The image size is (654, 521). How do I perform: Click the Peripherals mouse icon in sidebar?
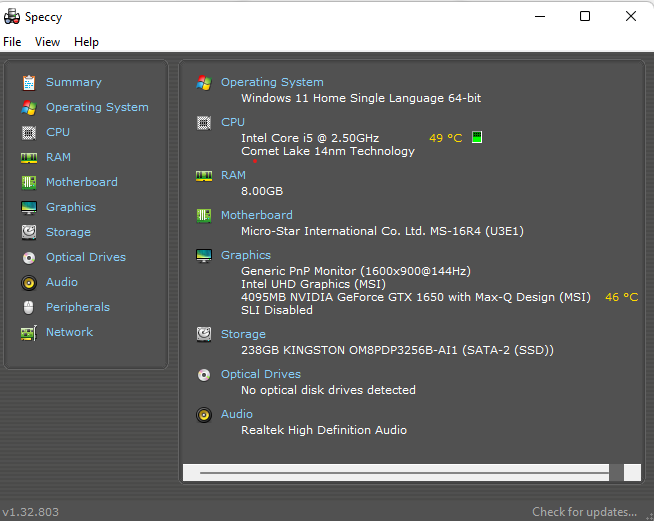[28, 307]
